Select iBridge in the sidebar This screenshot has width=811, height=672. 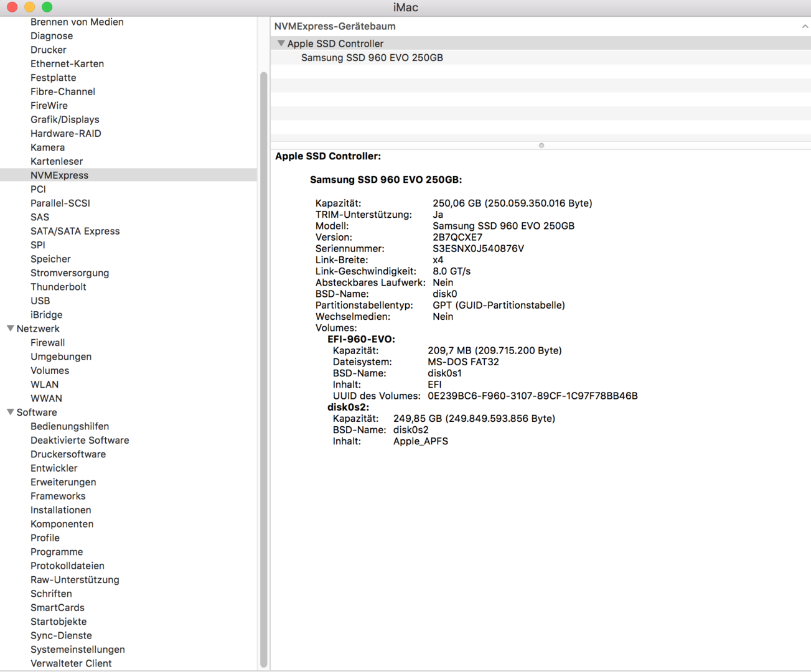[x=47, y=315]
